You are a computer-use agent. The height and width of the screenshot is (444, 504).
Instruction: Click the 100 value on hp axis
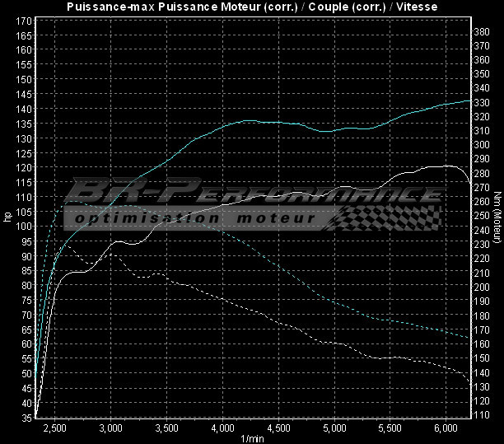pyautogui.click(x=25, y=227)
